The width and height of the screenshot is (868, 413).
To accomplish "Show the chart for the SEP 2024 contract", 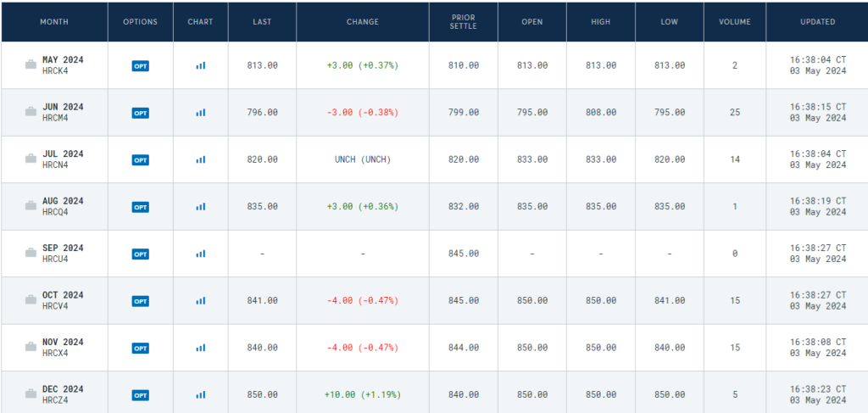I will 201,254.
